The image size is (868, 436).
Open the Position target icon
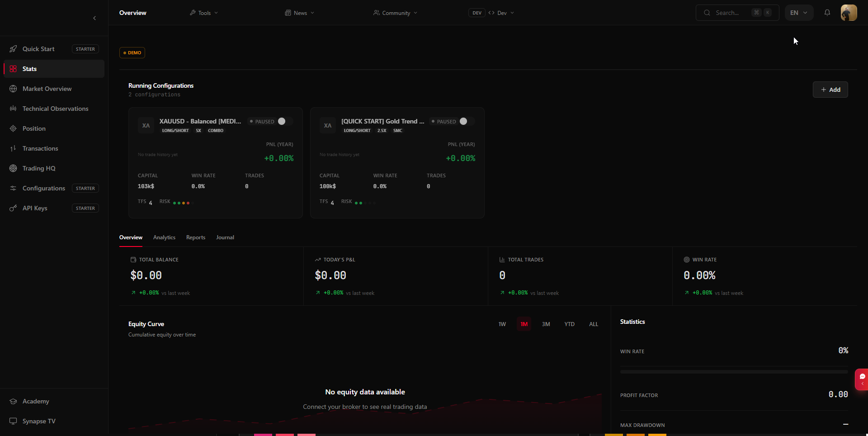[13, 128]
